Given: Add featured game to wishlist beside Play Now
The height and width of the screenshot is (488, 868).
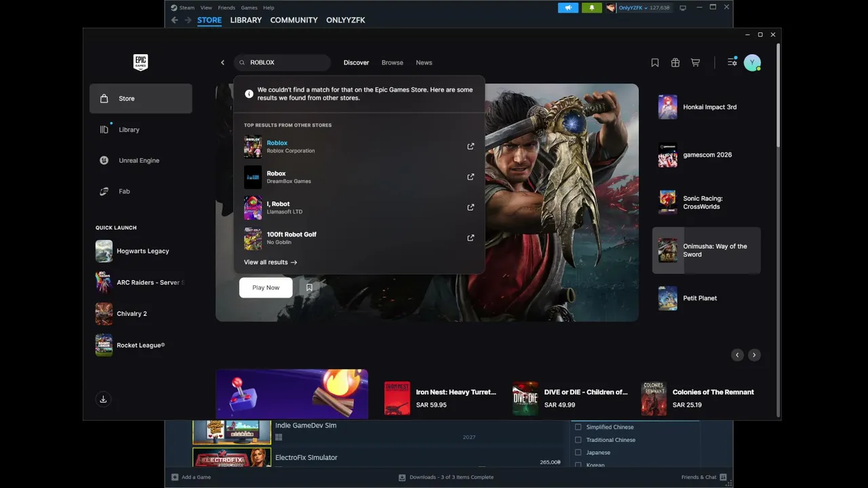Looking at the screenshot, I should [x=309, y=287].
